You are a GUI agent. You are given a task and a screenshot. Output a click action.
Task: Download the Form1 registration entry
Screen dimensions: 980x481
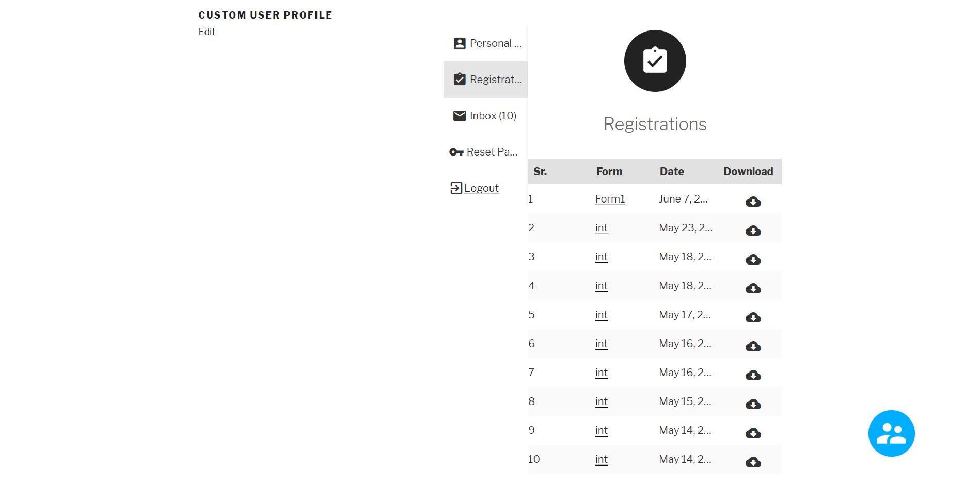click(x=753, y=201)
